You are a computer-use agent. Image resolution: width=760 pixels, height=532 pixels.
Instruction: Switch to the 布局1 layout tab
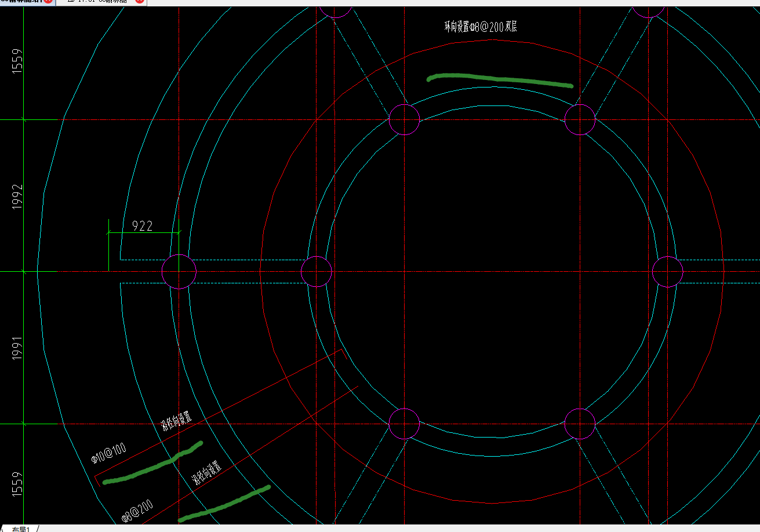[x=20, y=529]
